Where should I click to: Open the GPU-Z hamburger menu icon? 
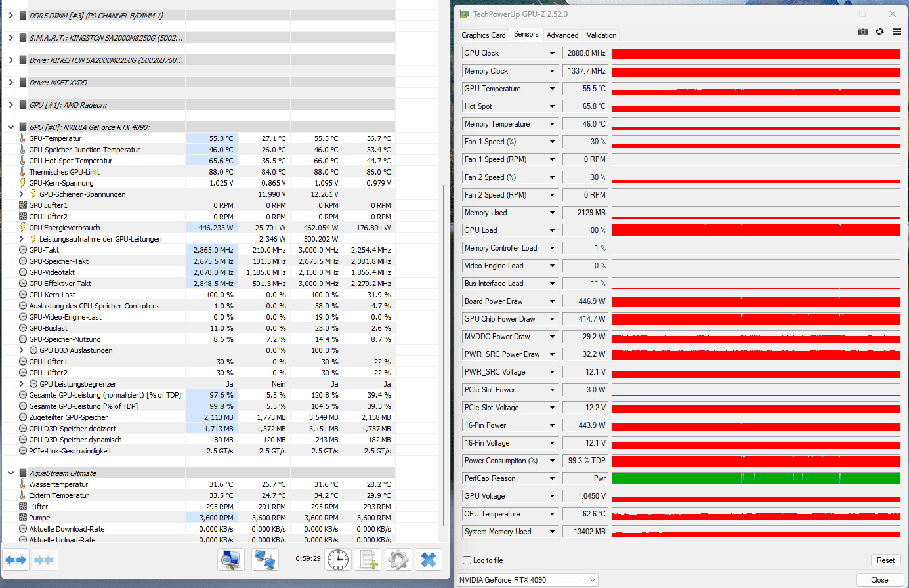click(897, 31)
